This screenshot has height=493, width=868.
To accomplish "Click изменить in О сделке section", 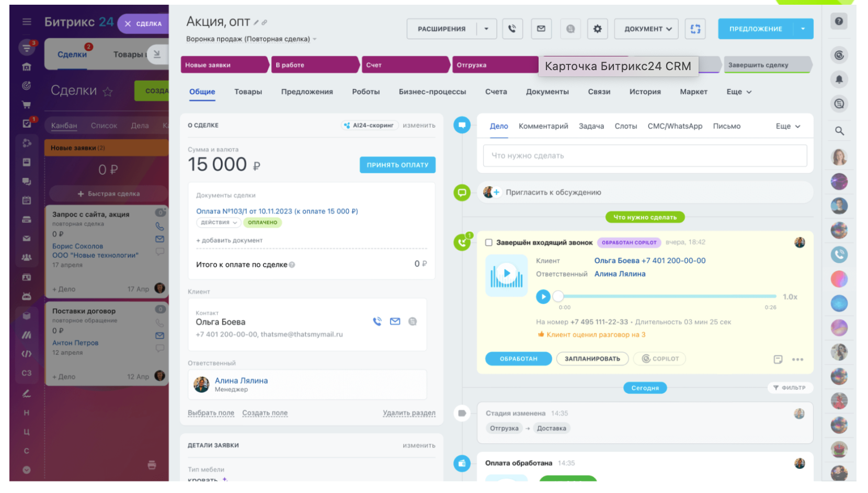I will coord(419,126).
